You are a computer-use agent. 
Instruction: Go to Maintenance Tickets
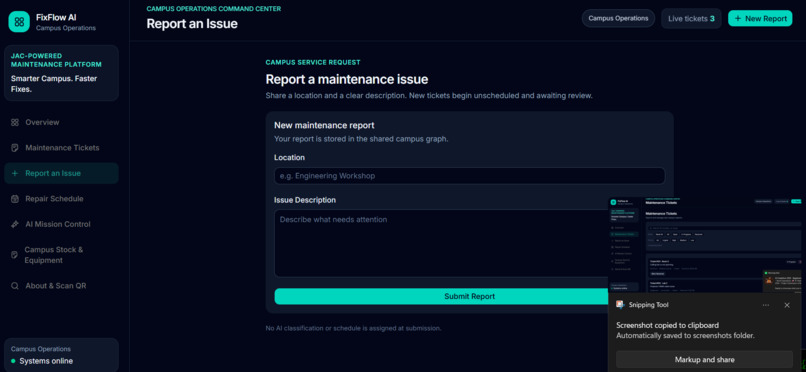(61, 148)
